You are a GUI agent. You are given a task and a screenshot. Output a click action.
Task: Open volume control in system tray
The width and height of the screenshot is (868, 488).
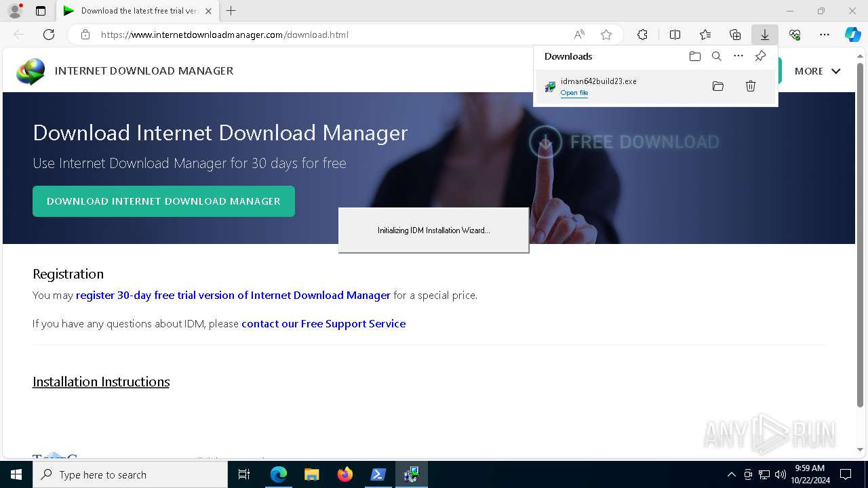[x=780, y=474]
